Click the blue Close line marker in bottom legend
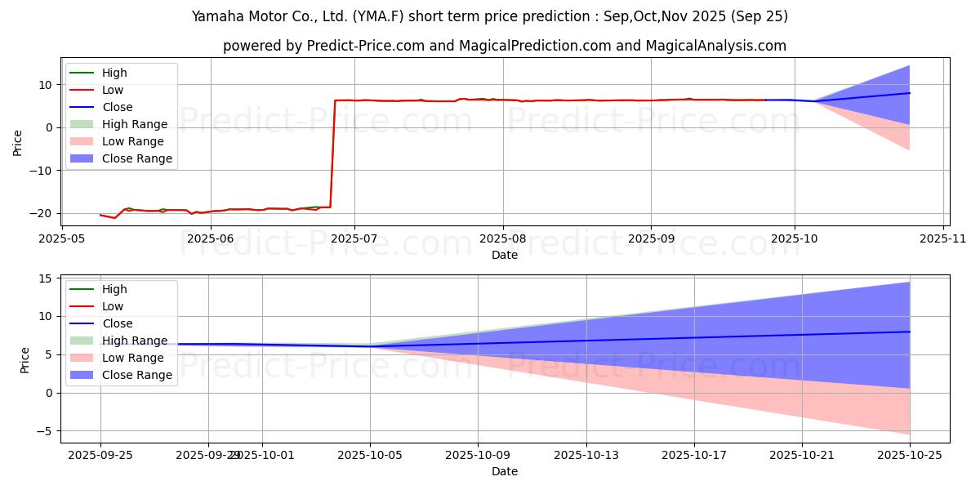The image size is (980, 490). pos(82,324)
